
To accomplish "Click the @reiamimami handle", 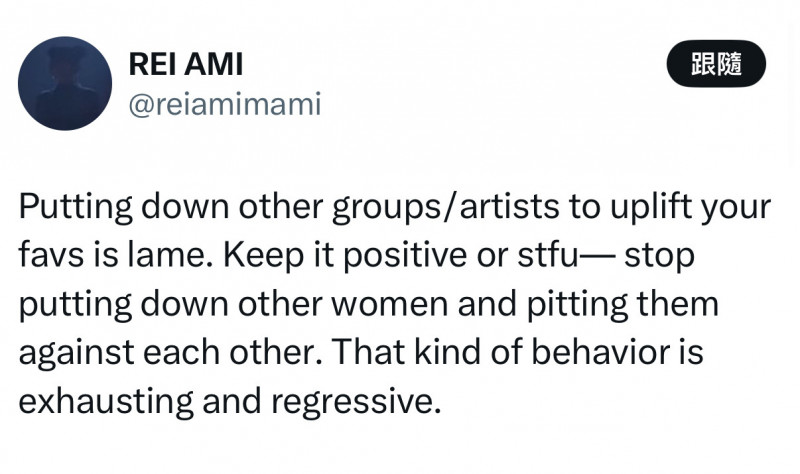I will (225, 103).
